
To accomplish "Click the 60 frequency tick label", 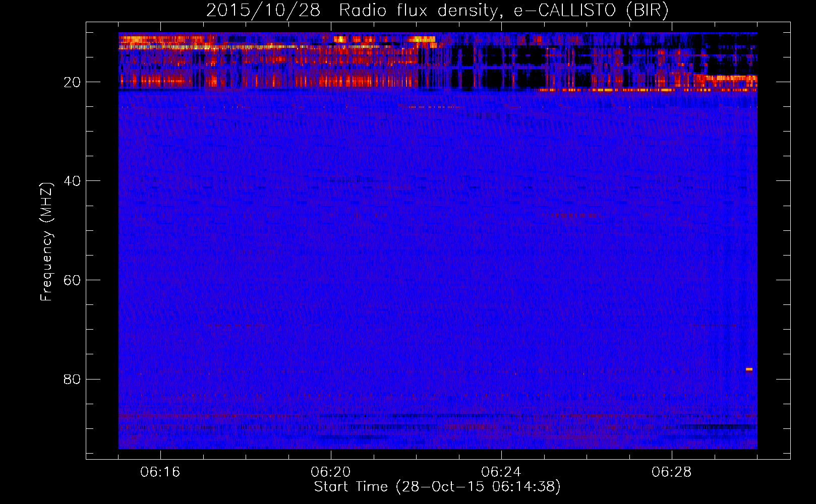I will tap(72, 280).
